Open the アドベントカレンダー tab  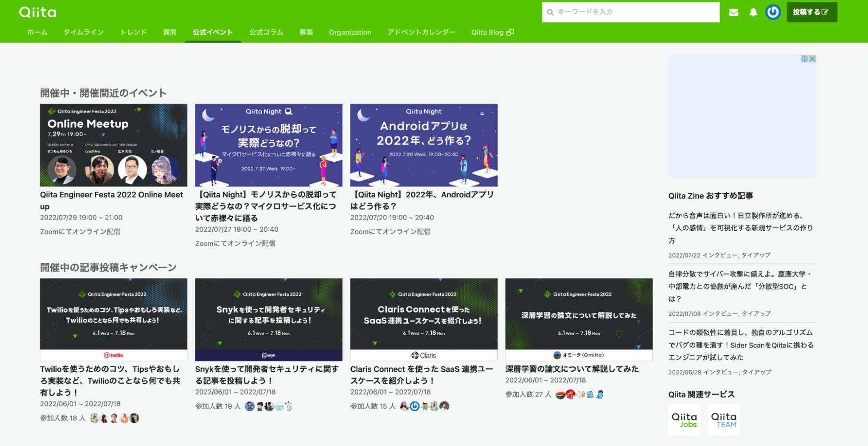[422, 32]
